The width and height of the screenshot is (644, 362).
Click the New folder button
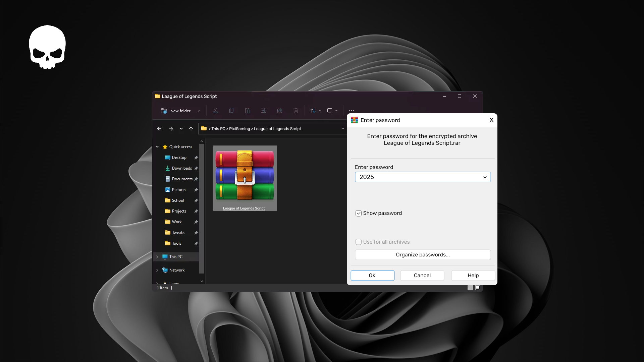tap(176, 111)
